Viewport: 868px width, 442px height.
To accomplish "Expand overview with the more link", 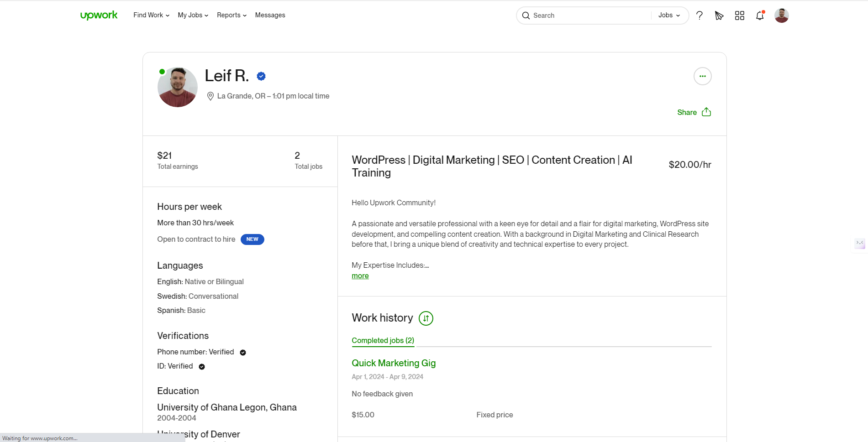I will coord(360,276).
